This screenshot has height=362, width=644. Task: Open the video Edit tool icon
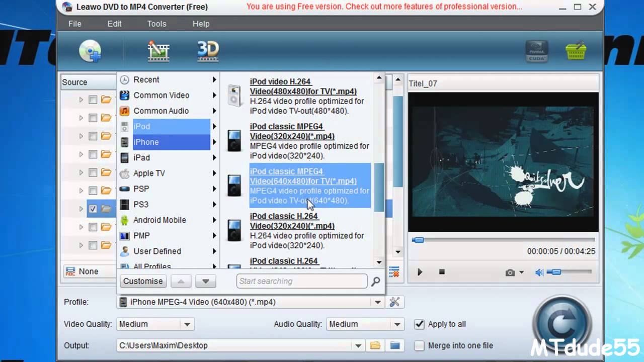tap(158, 51)
